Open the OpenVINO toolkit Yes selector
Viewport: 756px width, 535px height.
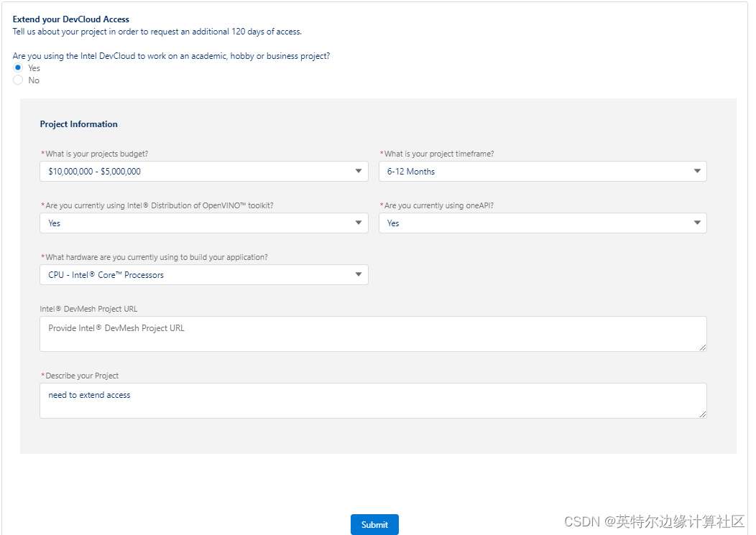click(x=203, y=223)
